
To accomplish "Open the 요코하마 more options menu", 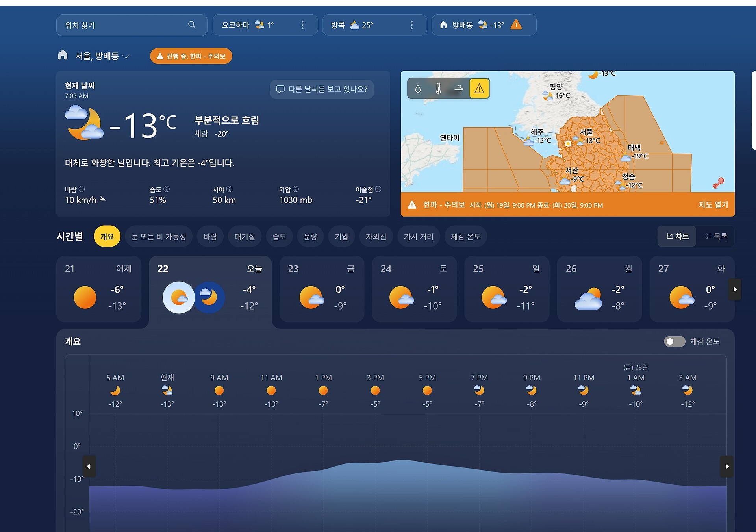I will tap(302, 25).
